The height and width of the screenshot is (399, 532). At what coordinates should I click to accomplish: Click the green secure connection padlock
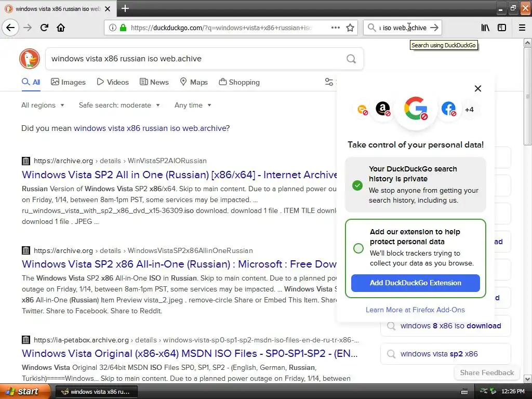click(123, 28)
